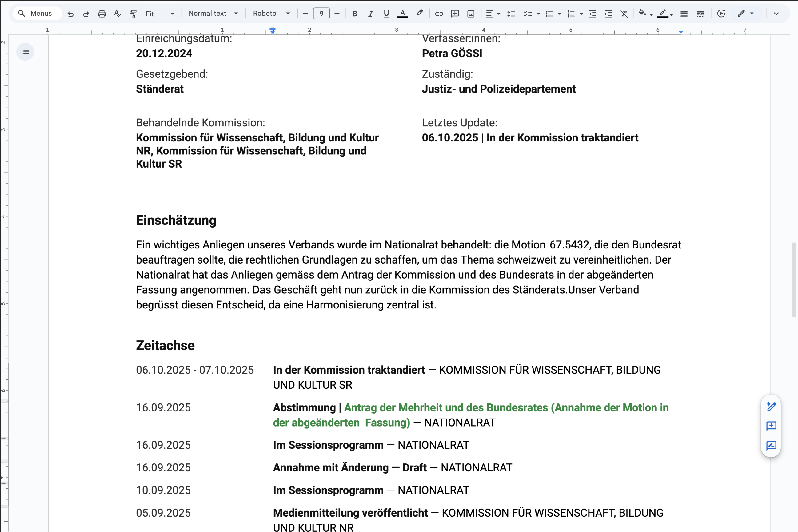Clear formatting with the crossed T icon
Image resolution: width=798 pixels, height=532 pixels.
[624, 14]
